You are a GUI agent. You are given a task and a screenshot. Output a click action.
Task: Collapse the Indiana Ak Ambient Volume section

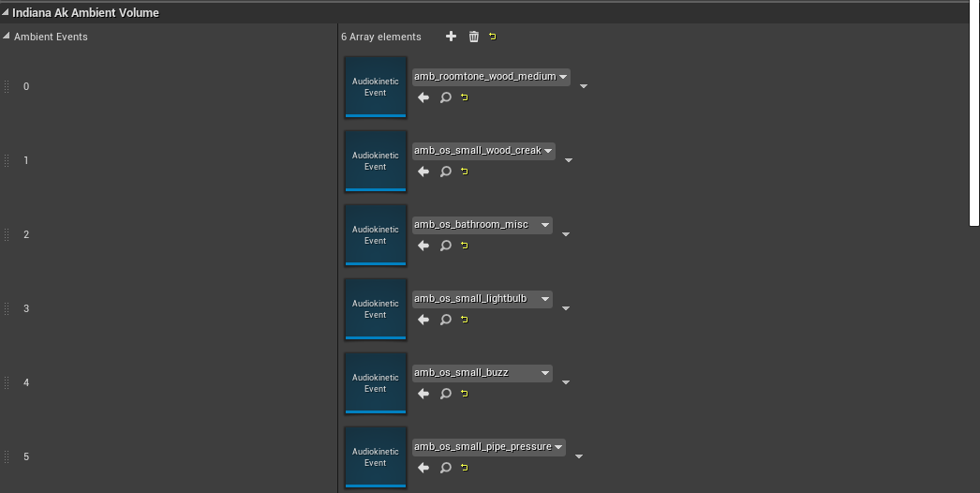[x=6, y=12]
